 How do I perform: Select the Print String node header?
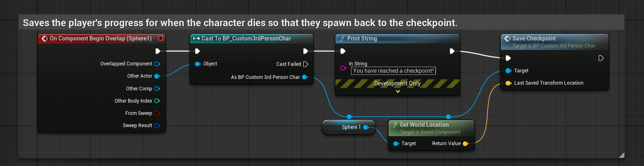[362, 38]
